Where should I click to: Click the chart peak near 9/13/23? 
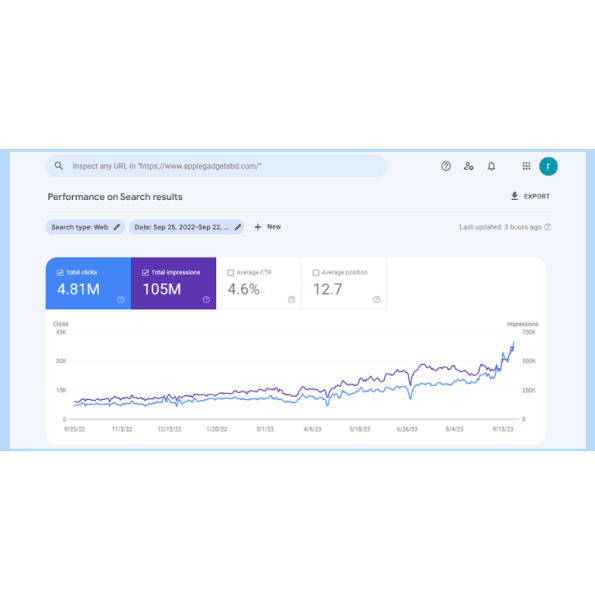[513, 342]
